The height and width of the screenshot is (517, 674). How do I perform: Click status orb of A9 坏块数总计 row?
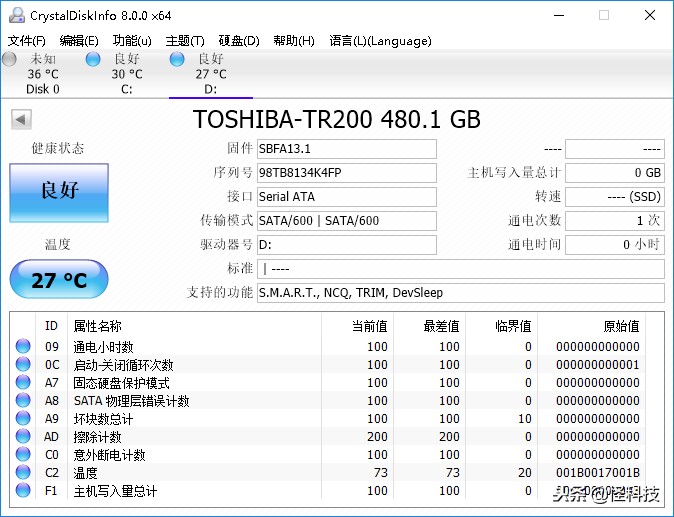[23, 418]
